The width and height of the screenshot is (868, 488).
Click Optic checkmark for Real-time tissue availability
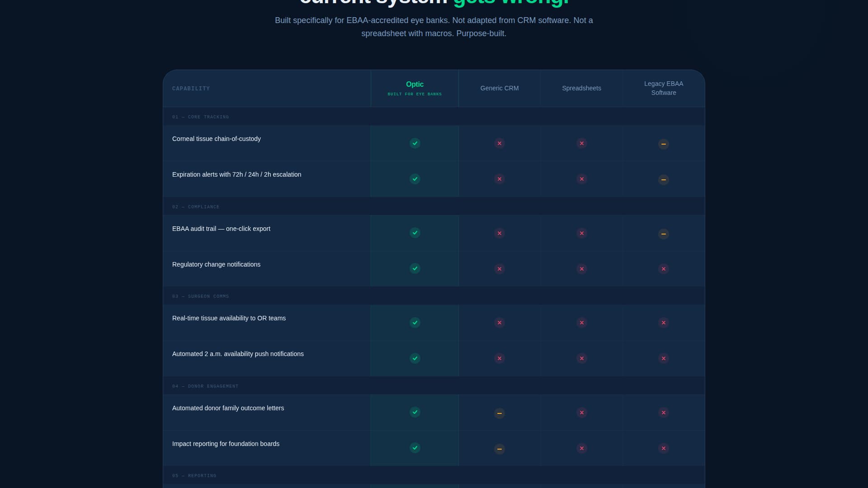click(x=415, y=323)
